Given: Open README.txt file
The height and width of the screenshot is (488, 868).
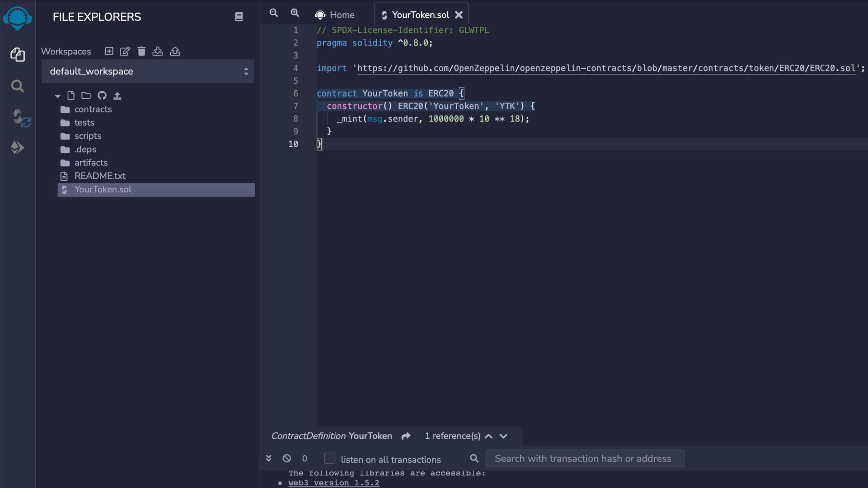Looking at the screenshot, I should (100, 176).
